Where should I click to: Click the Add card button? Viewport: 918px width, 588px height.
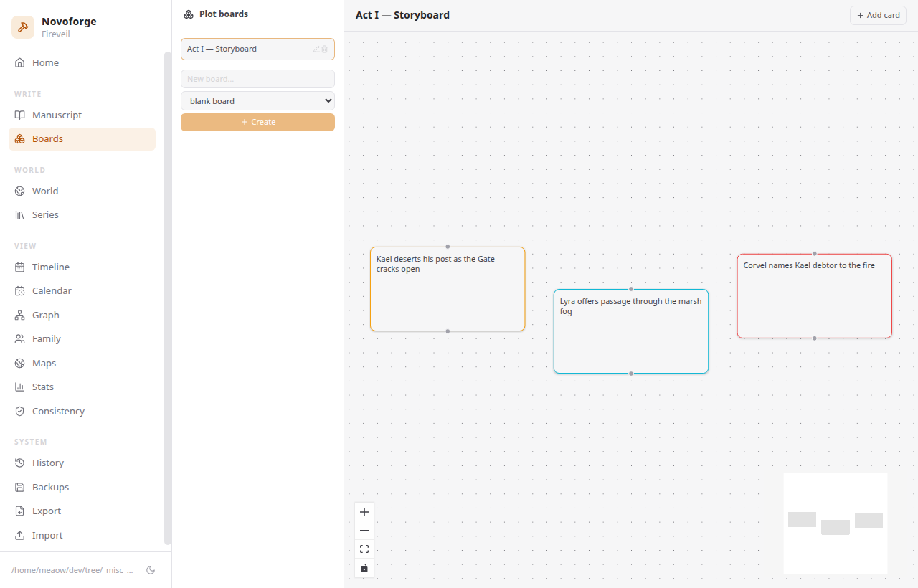point(878,15)
